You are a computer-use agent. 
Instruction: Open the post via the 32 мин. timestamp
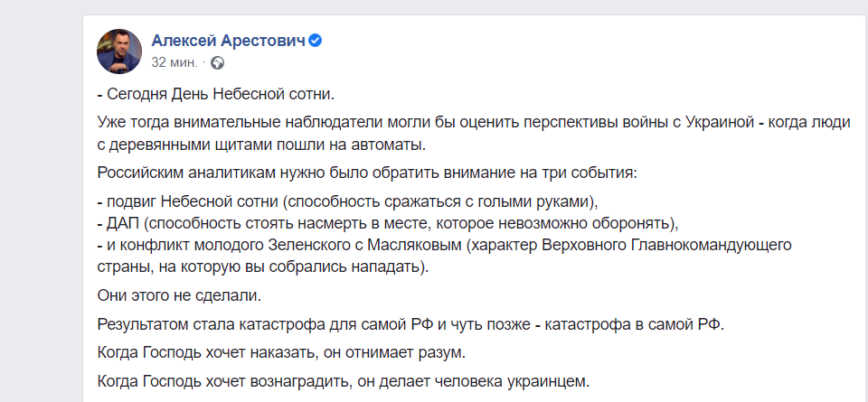pyautogui.click(x=175, y=62)
